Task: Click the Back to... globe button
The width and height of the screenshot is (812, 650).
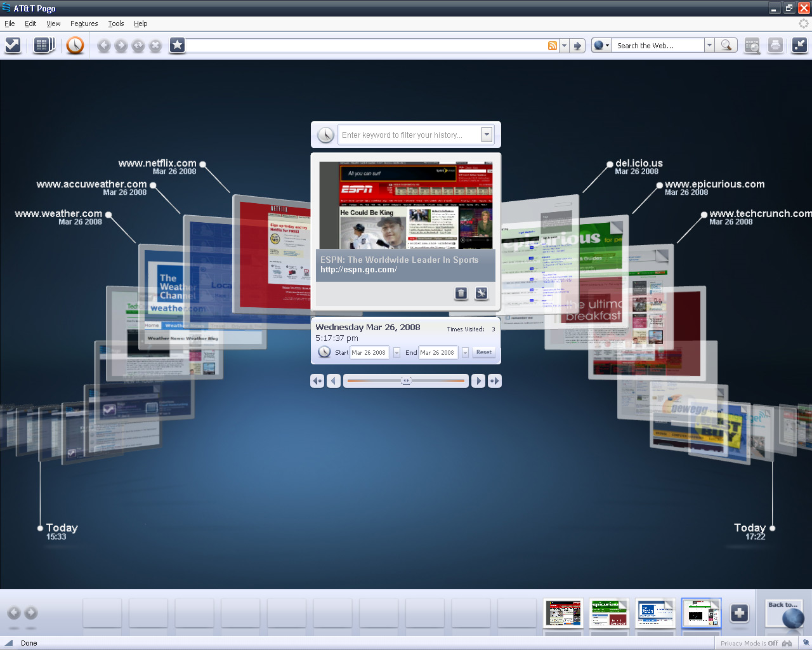Action: [785, 614]
